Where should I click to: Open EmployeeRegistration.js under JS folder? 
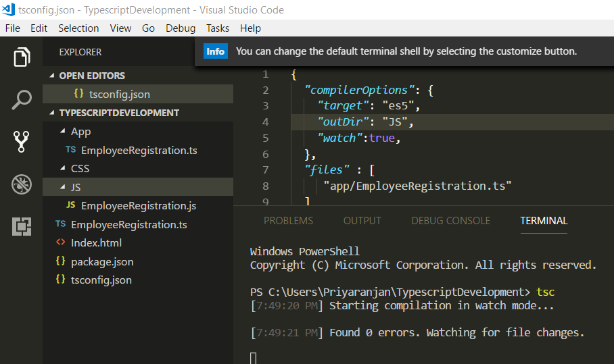click(138, 205)
